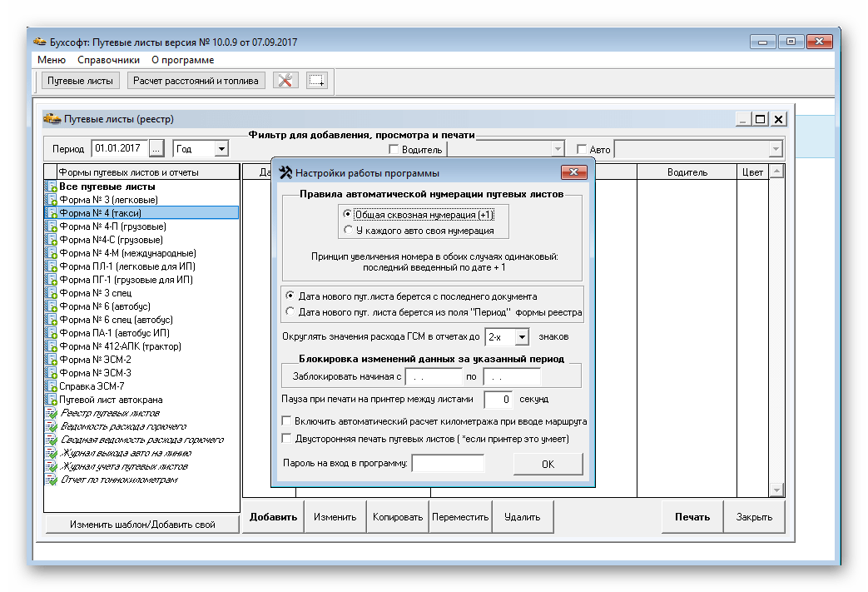Click the icon beside Все путевые листы
The width and height of the screenshot is (868, 592).
(51, 187)
